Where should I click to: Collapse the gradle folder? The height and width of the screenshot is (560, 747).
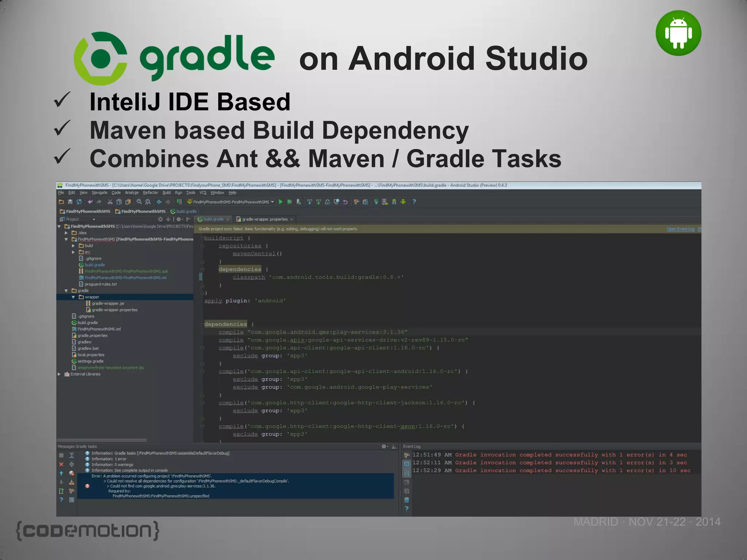click(66, 291)
